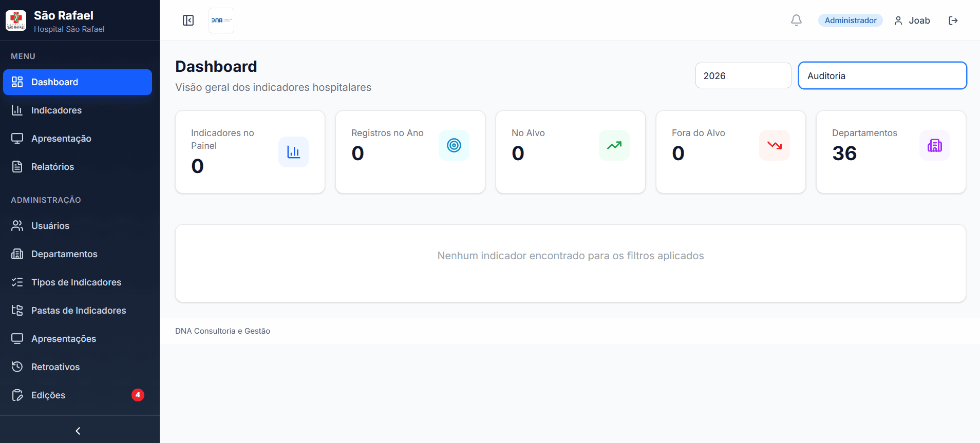Click red trending-down icon in Fora do Alvo card

click(775, 145)
